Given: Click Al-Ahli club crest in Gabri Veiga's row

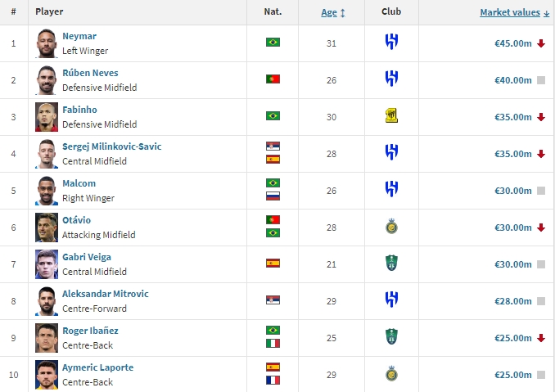Looking at the screenshot, I should pyautogui.click(x=391, y=264).
